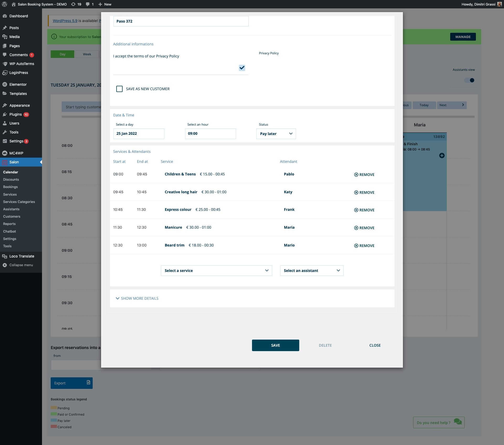Click the updates icon showing 19
This screenshot has height=445, width=504.
tap(73, 4)
